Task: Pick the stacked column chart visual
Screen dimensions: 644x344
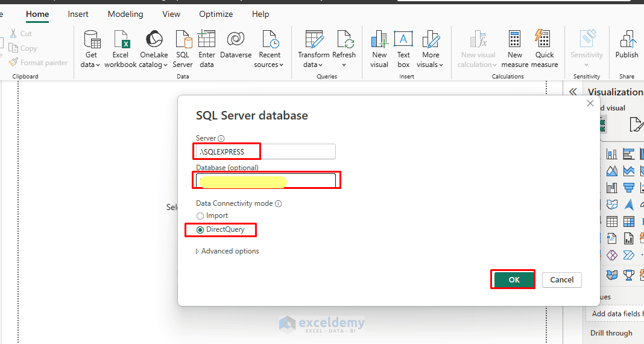Action: (611, 154)
